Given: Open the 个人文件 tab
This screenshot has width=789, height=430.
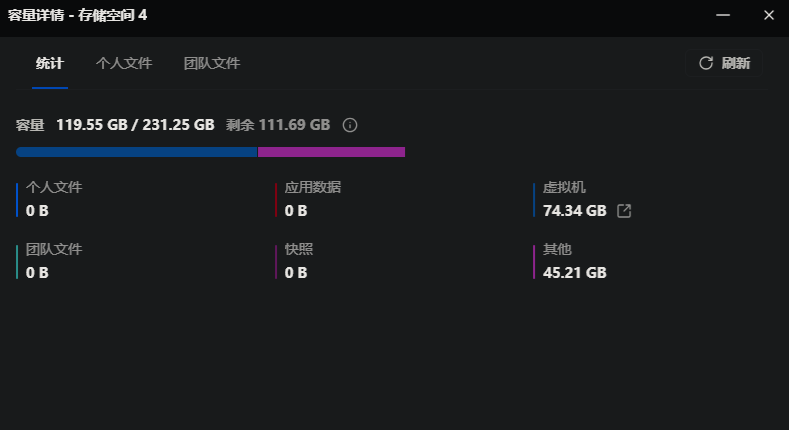Looking at the screenshot, I should click(x=124, y=63).
